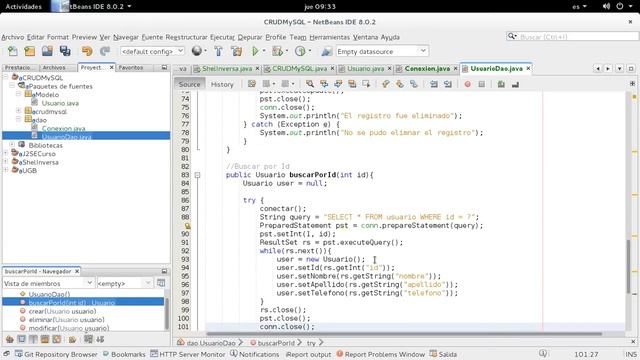The height and width of the screenshot is (360, 640).
Task: Collapse the Modelo package node
Action: tap(18, 94)
